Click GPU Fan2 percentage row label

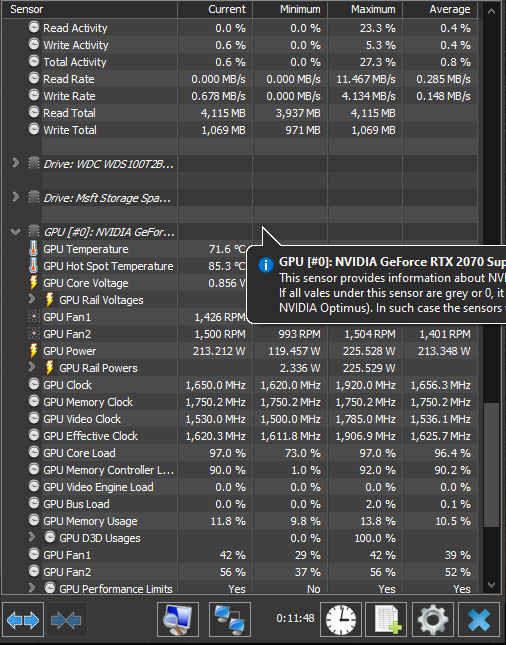coord(67,572)
